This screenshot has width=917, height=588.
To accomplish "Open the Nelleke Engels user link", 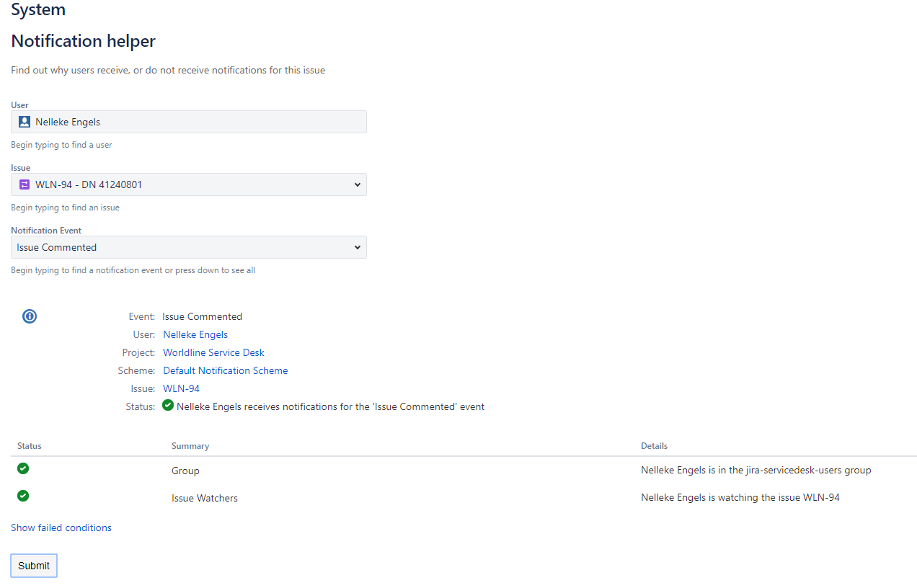I will tap(195, 334).
